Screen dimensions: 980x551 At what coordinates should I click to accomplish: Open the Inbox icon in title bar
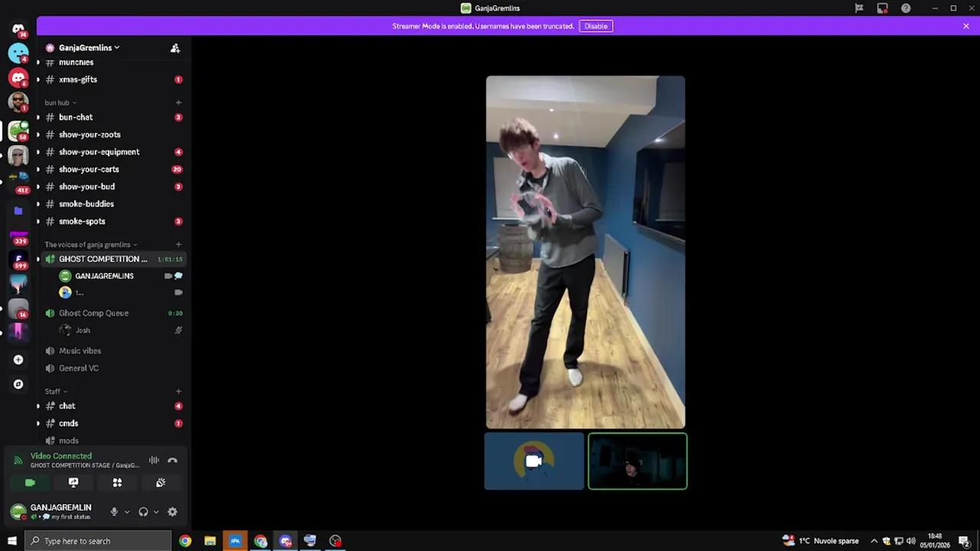click(882, 8)
